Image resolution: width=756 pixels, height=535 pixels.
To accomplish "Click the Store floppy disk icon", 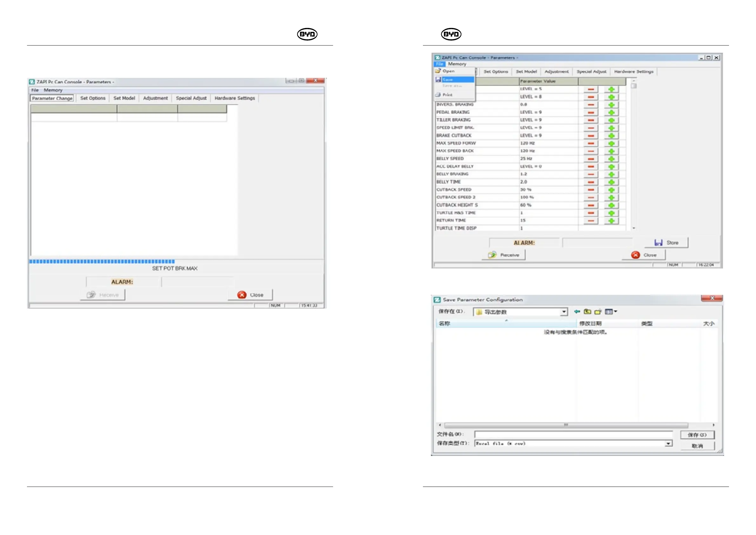I will [658, 242].
